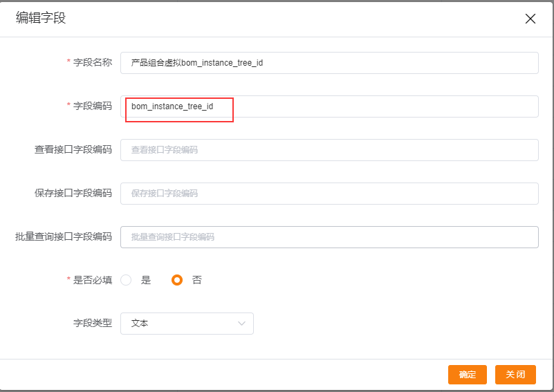The width and height of the screenshot is (554, 392).
Task: Click the 字段编码 label
Action: (x=93, y=106)
